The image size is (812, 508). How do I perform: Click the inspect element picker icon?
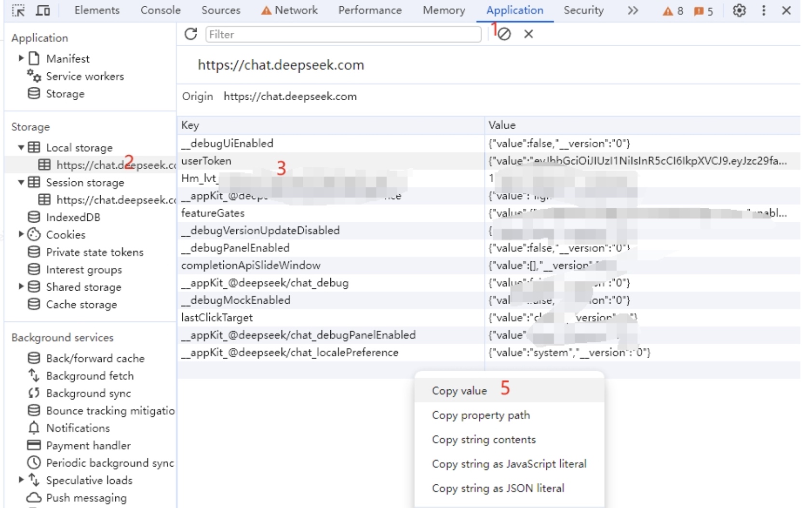18,10
